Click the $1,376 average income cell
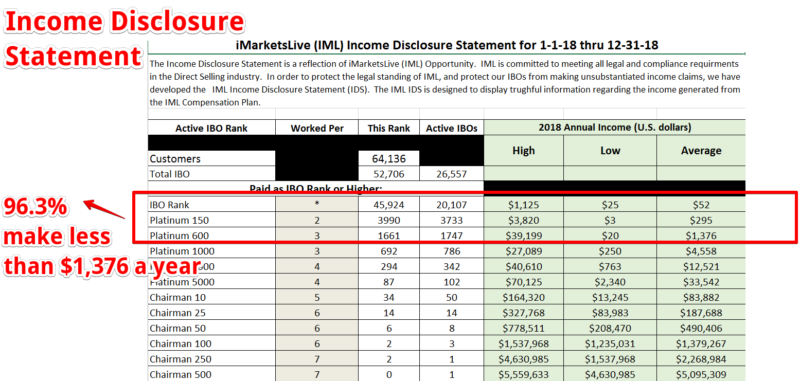 (702, 236)
